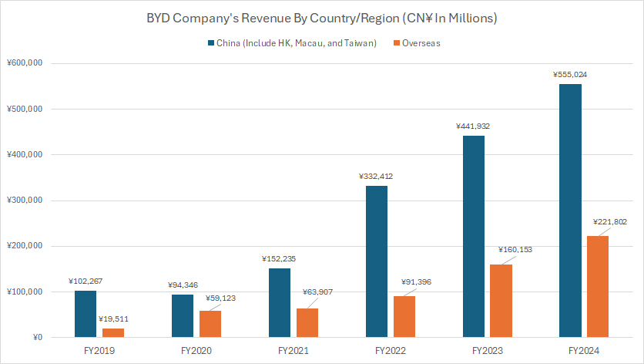Screen dimensions: 644x364
Task: Click the FY2021 axis label
Action: coord(293,351)
